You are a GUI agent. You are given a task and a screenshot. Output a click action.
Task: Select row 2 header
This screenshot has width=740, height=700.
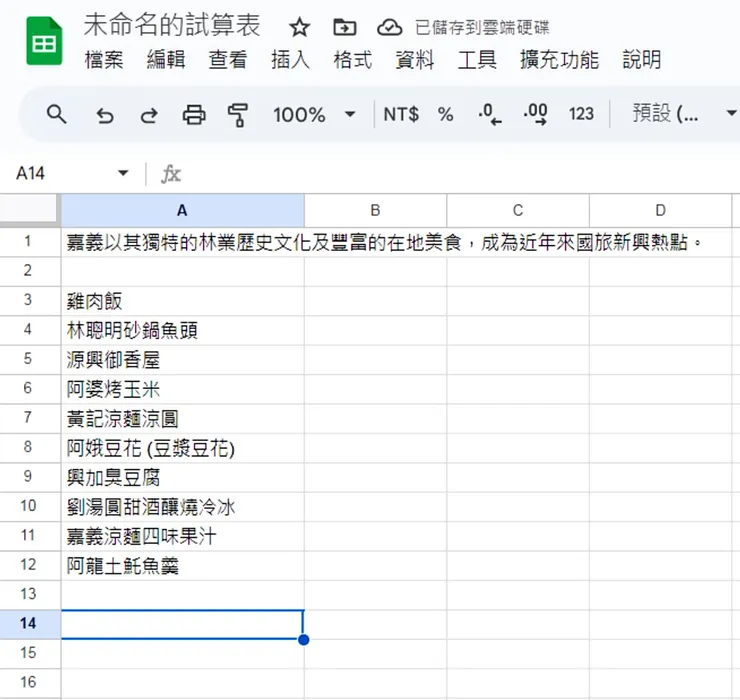(28, 271)
